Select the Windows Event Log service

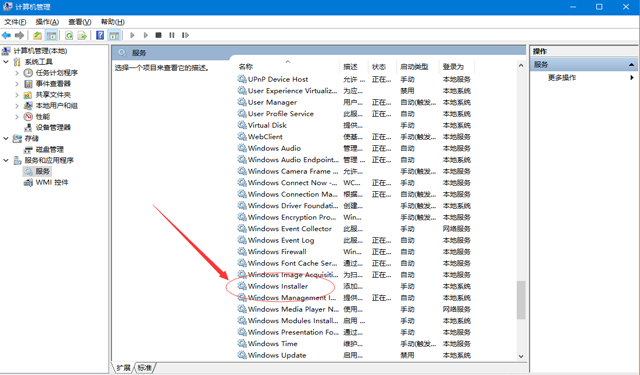[x=281, y=240]
